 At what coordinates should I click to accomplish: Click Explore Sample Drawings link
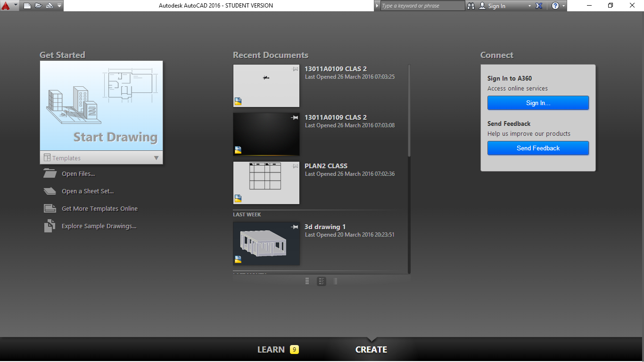point(99,226)
